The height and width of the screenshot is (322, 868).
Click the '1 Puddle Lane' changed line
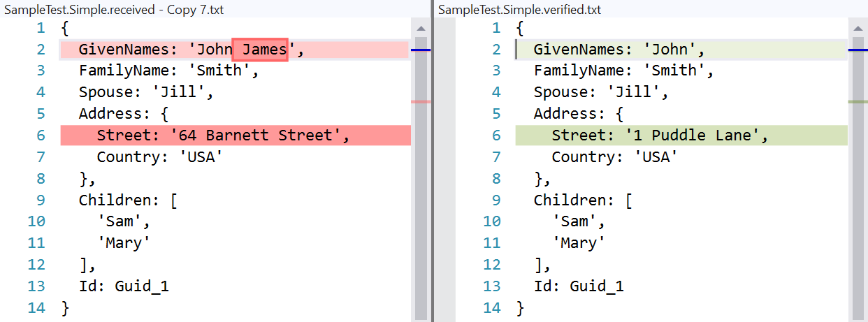coord(681,136)
